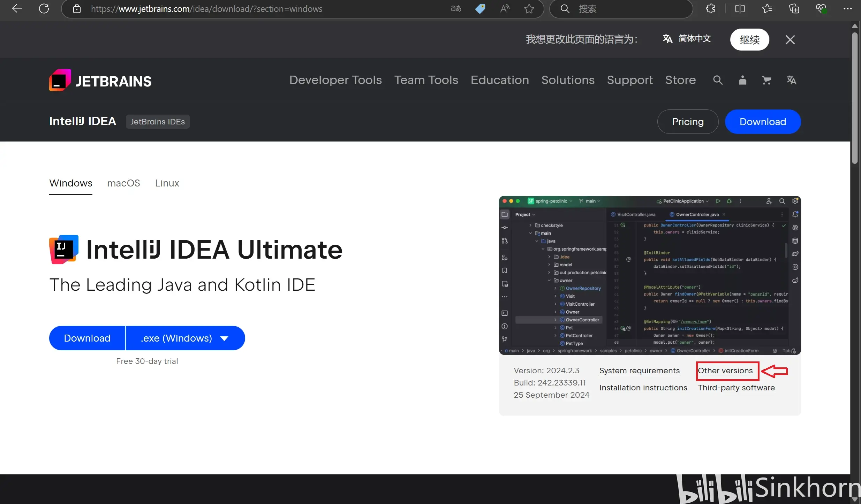Add page to favorites with star icon
This screenshot has height=504, width=861.
529,9
